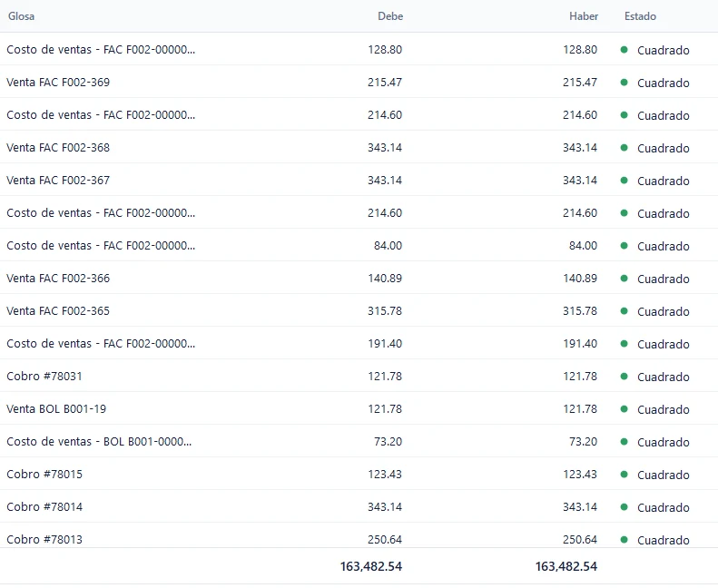Click Debe value 121.78 for Venta BOL B001-19

click(385, 408)
